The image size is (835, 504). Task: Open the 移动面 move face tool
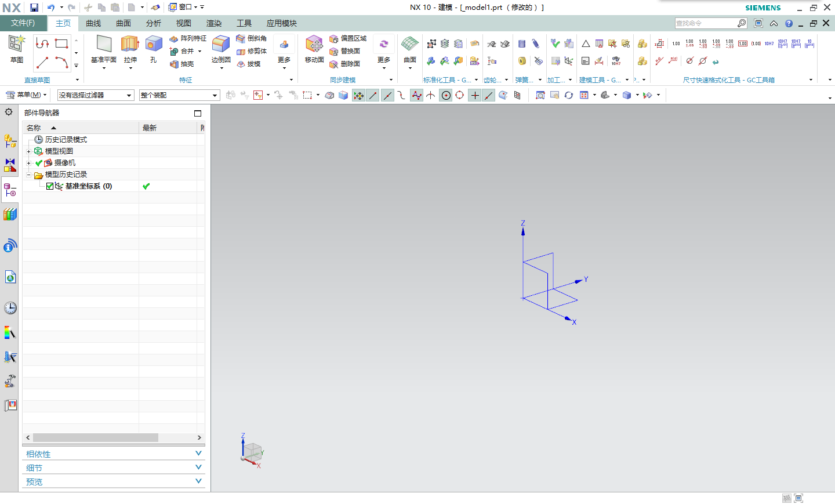click(x=314, y=49)
